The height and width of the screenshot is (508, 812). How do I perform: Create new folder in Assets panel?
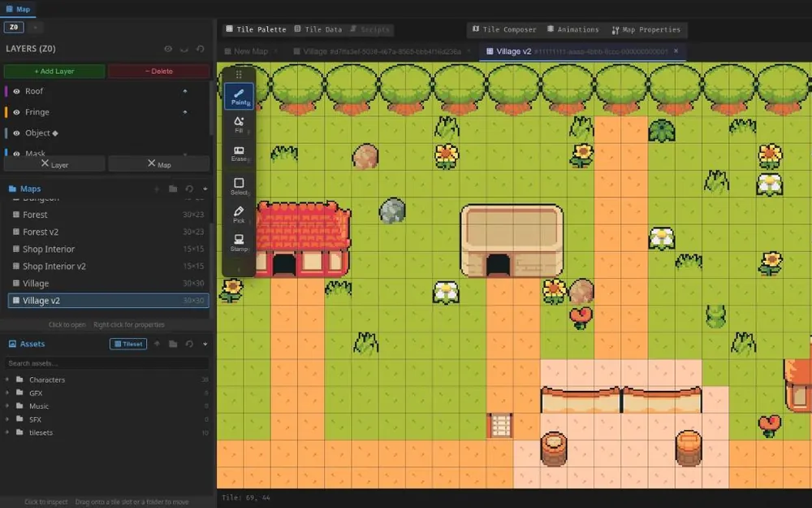pos(173,344)
